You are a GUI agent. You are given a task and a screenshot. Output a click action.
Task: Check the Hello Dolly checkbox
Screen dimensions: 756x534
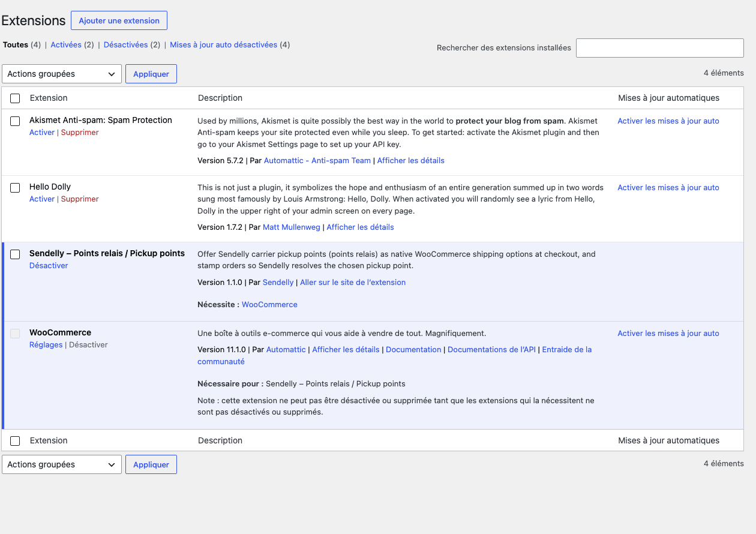point(15,188)
